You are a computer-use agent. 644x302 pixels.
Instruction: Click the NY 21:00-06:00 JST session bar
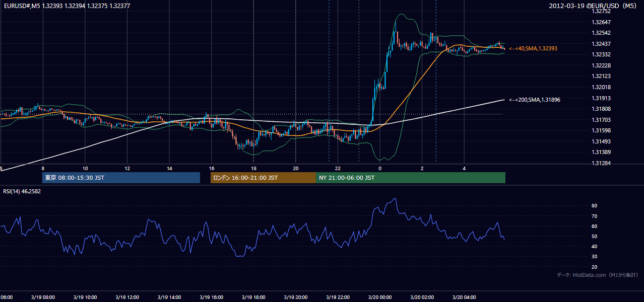tap(411, 178)
